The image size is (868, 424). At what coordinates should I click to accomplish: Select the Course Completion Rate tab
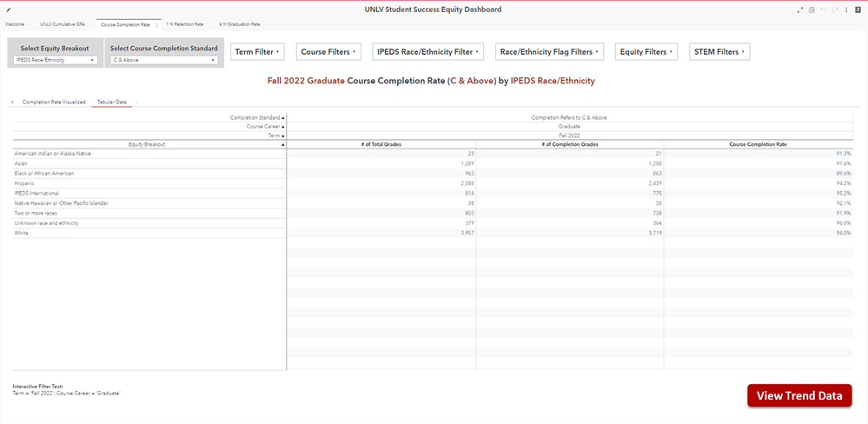coord(125,25)
